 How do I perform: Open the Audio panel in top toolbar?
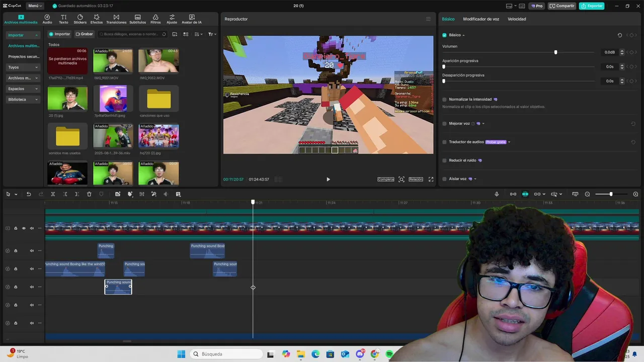47,19
